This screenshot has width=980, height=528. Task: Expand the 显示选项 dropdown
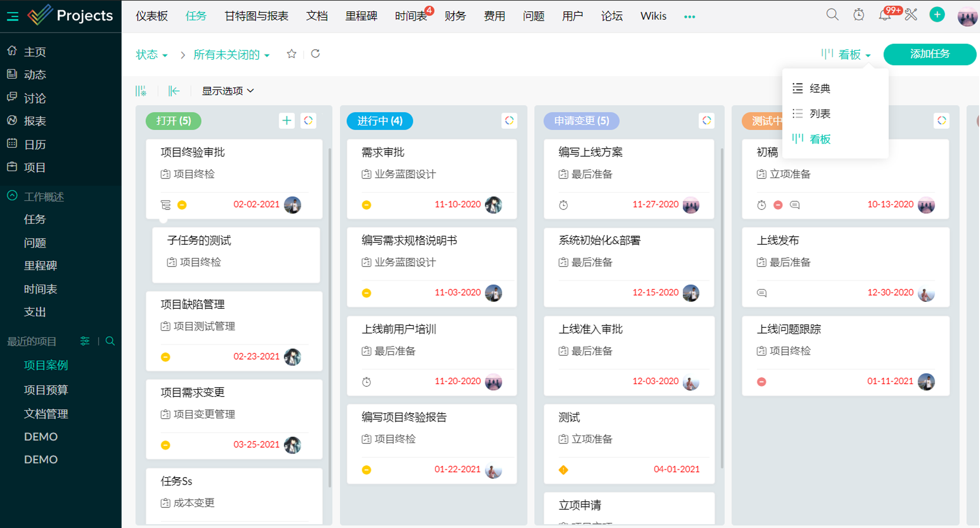pos(228,91)
